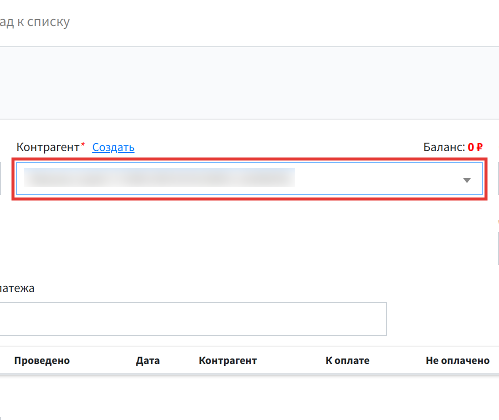This screenshot has width=499, height=420.
Task: Focus the payment purpose text field
Action: [193, 319]
